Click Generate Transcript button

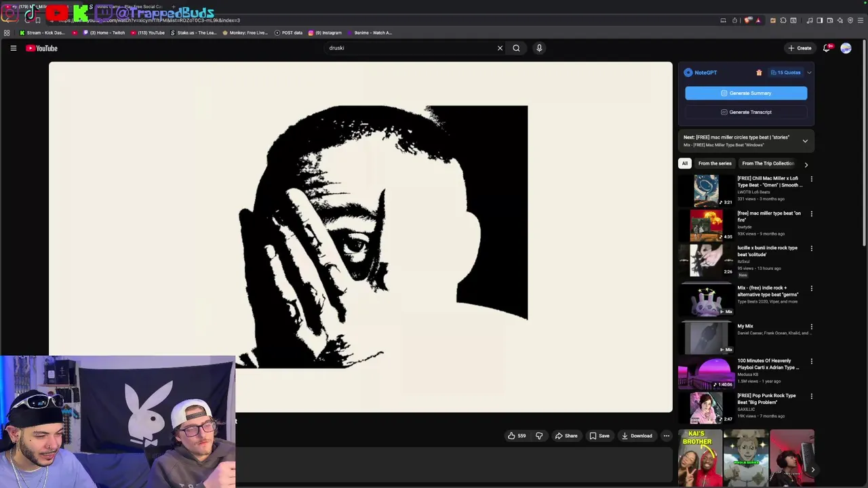point(746,112)
